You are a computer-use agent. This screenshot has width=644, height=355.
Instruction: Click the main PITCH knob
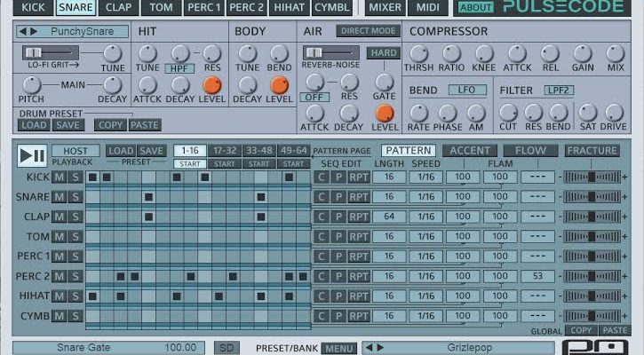(32, 85)
